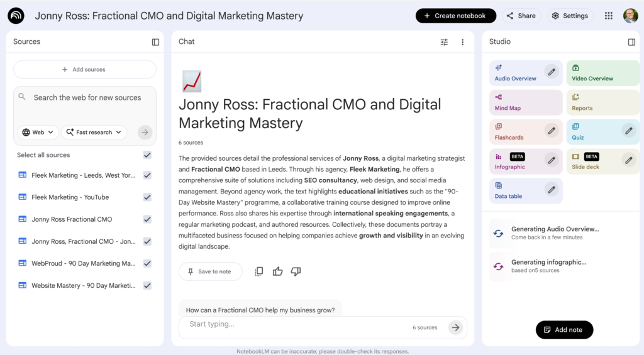Click Generating infographic status text
The width and height of the screenshot is (644, 355).
coord(548,262)
